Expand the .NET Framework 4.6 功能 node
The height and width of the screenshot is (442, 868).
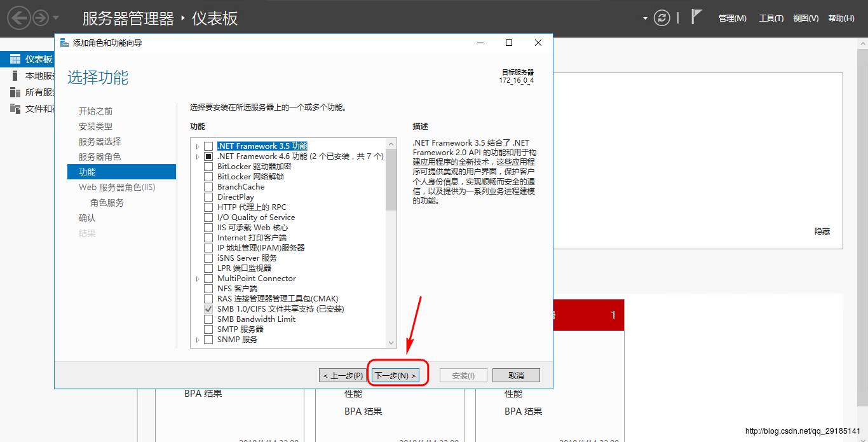point(198,156)
